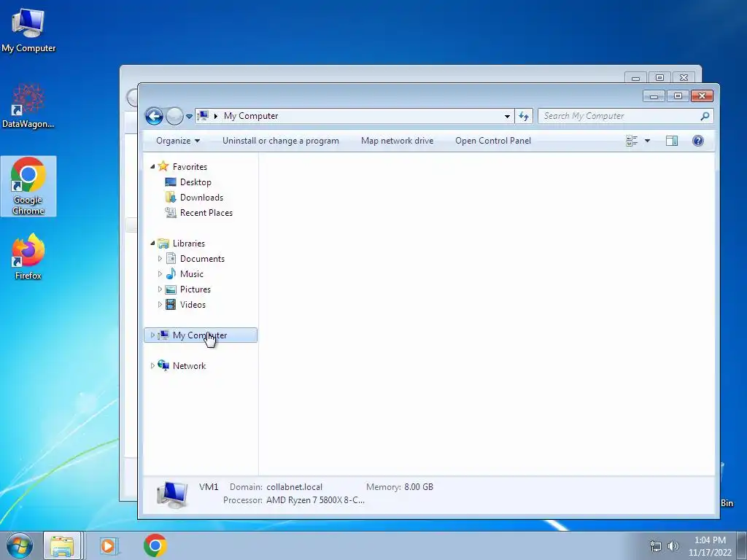The height and width of the screenshot is (560, 747).
Task: Click Show desktop button at taskbar end
Action: pyautogui.click(x=743, y=545)
